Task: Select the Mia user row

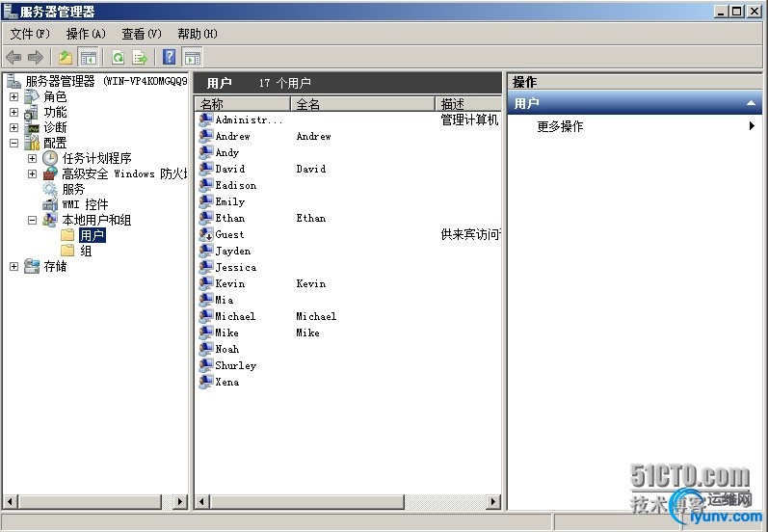Action: [x=349, y=301]
